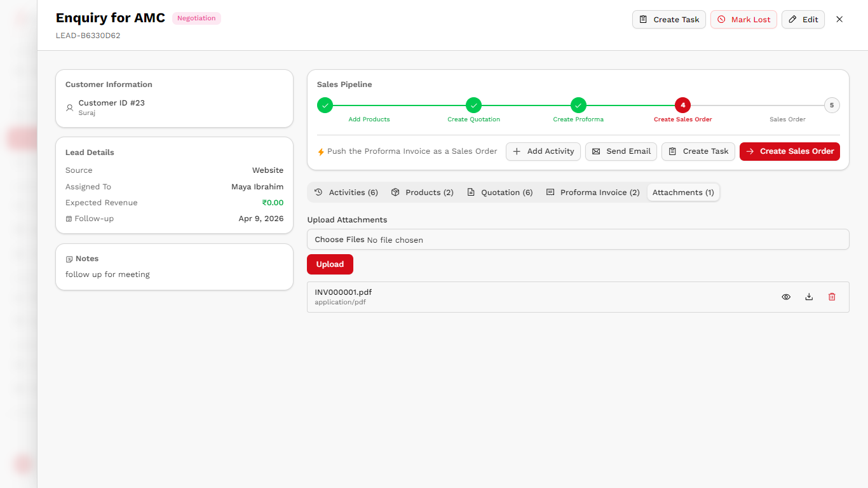The image size is (868, 488).
Task: Click the Send Email envelope icon
Action: [596, 151]
